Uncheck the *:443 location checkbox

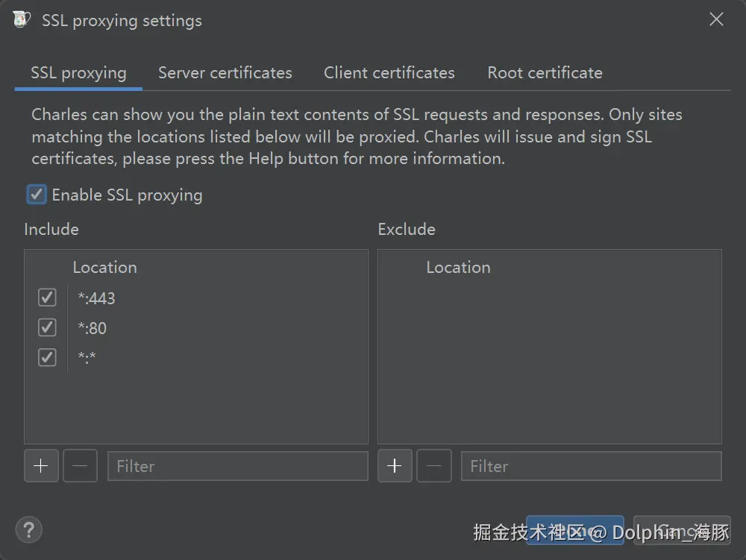click(x=47, y=298)
